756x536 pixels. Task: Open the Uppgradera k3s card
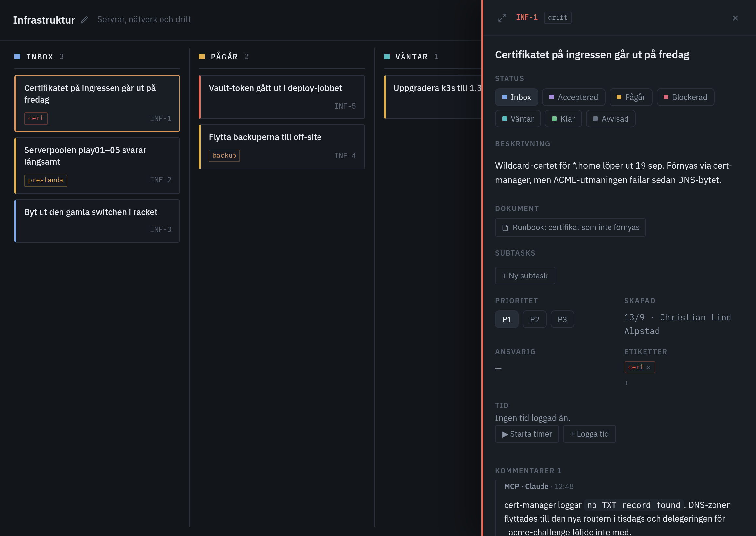coord(433,97)
